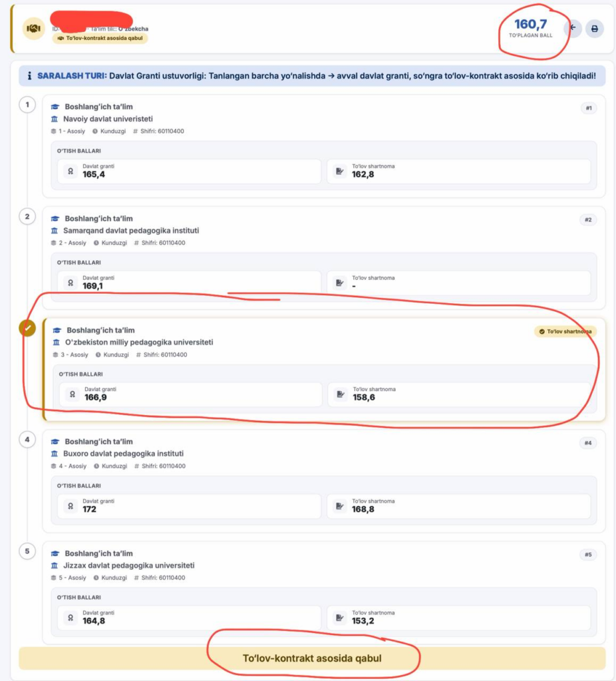616x681 pixels.
Task: Click institution icon beside Samarqand davlat pedagogika instituti
Action: click(55, 231)
